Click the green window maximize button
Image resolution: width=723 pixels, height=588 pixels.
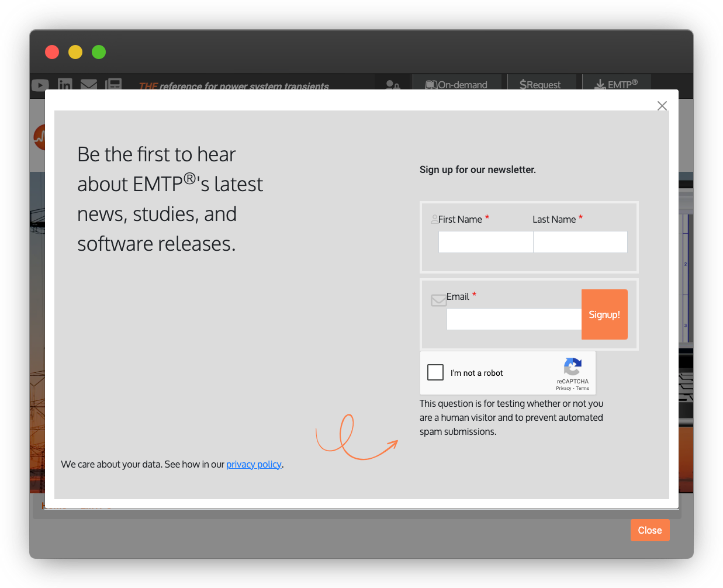(x=99, y=52)
